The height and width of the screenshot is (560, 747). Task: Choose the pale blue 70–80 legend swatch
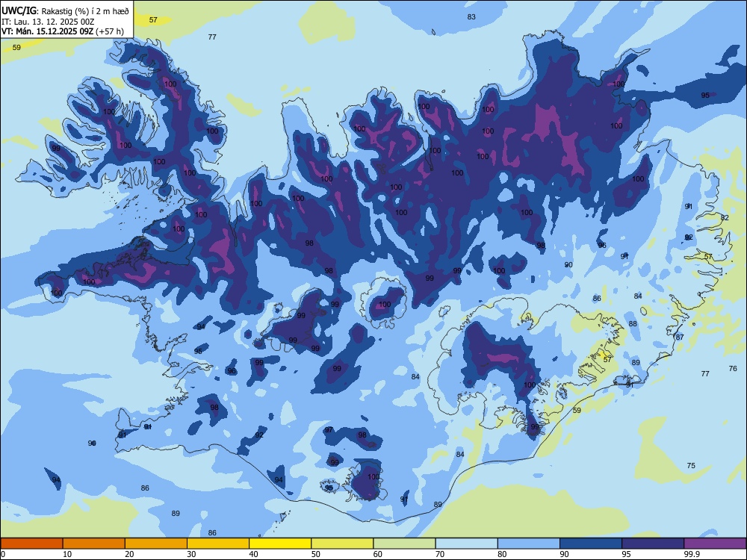coord(466,544)
